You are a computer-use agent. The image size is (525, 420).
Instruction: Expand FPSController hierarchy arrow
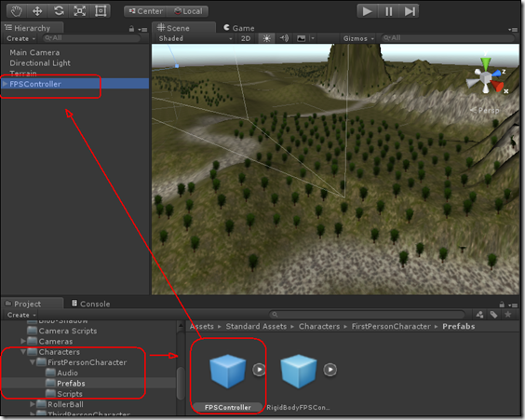click(x=5, y=84)
